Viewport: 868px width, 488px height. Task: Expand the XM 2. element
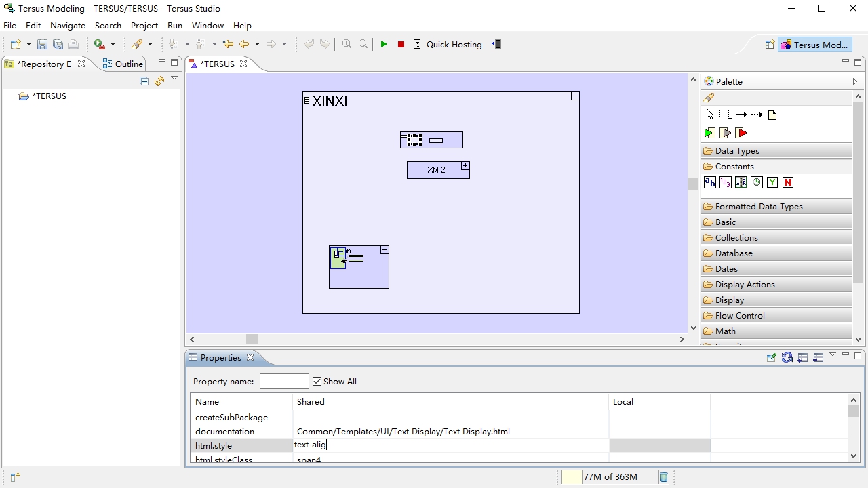coord(465,166)
